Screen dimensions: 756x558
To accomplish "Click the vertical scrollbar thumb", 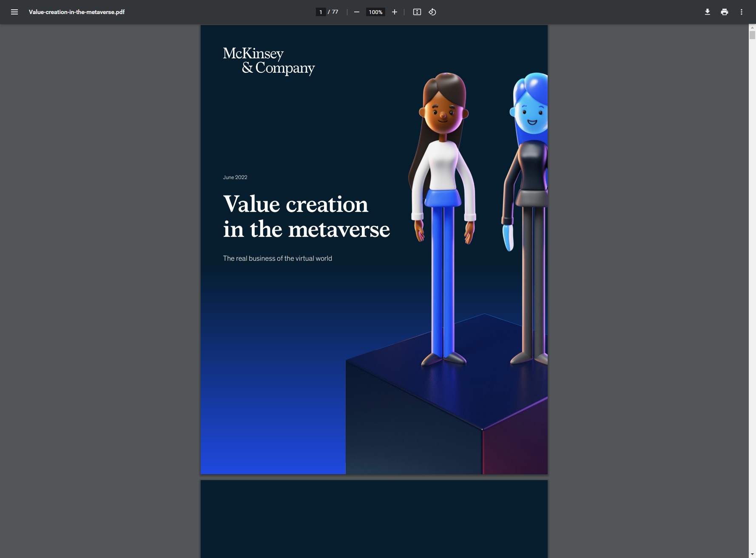I will tap(752, 35).
